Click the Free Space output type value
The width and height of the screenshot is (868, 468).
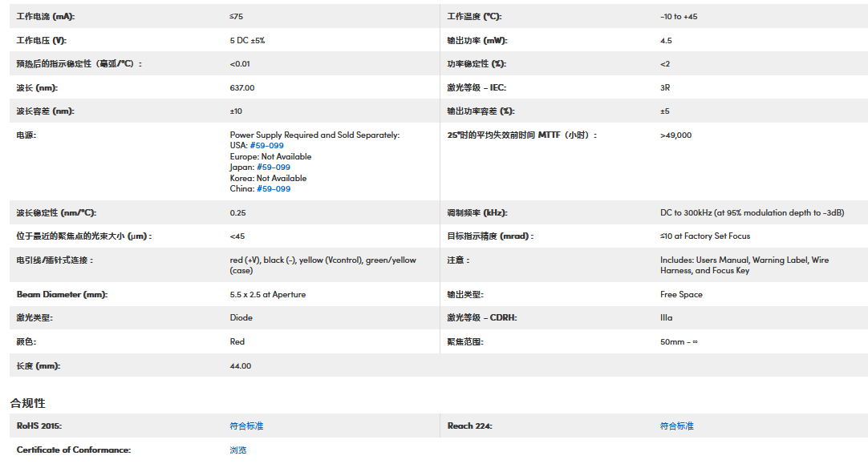(681, 294)
